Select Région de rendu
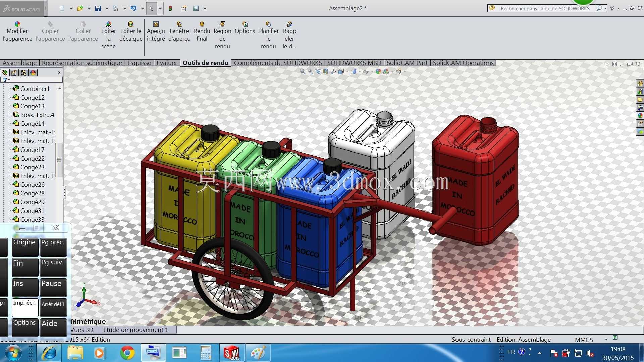644x362 pixels. (x=222, y=35)
